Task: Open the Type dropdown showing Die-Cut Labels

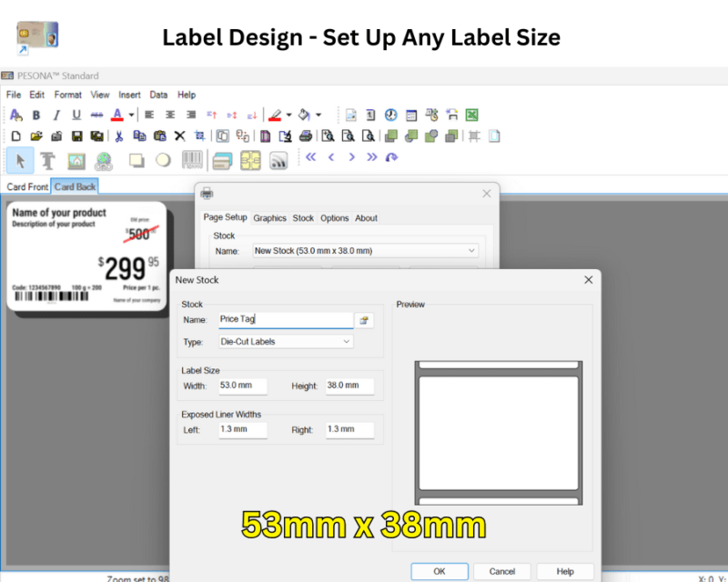Action: point(285,341)
